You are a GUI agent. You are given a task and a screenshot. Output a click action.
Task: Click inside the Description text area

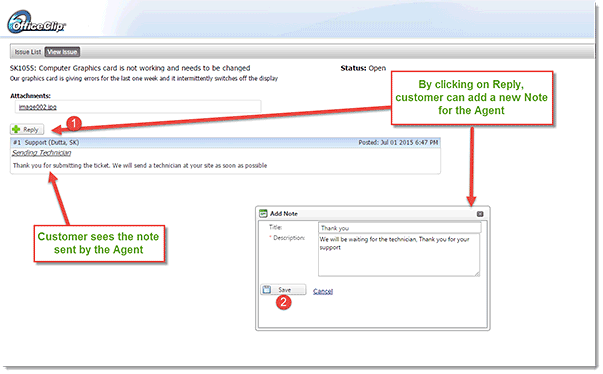pyautogui.click(x=399, y=255)
